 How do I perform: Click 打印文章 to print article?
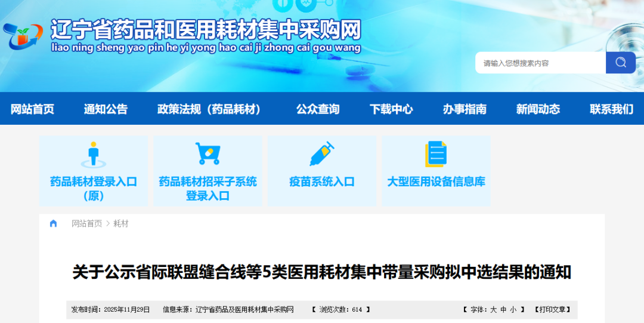pos(552,310)
